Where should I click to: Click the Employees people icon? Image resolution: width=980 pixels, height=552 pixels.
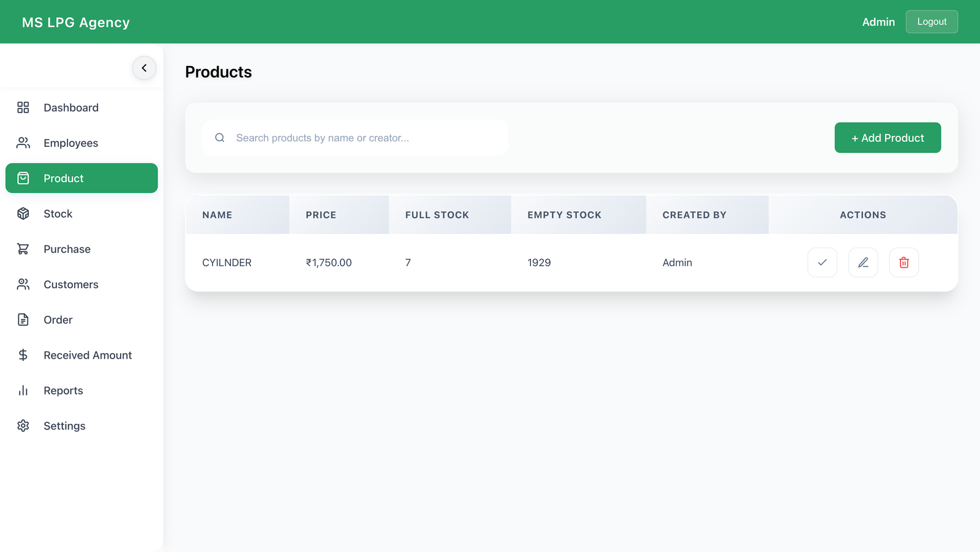click(23, 143)
